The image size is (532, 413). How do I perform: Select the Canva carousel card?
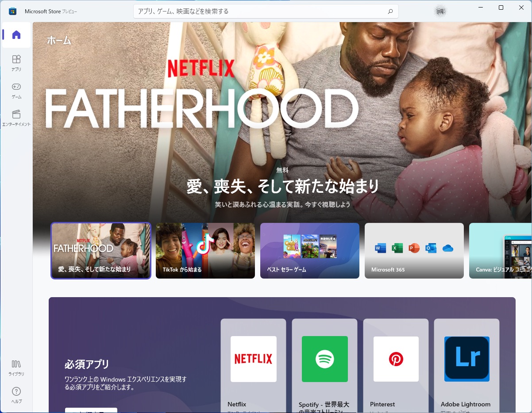501,251
